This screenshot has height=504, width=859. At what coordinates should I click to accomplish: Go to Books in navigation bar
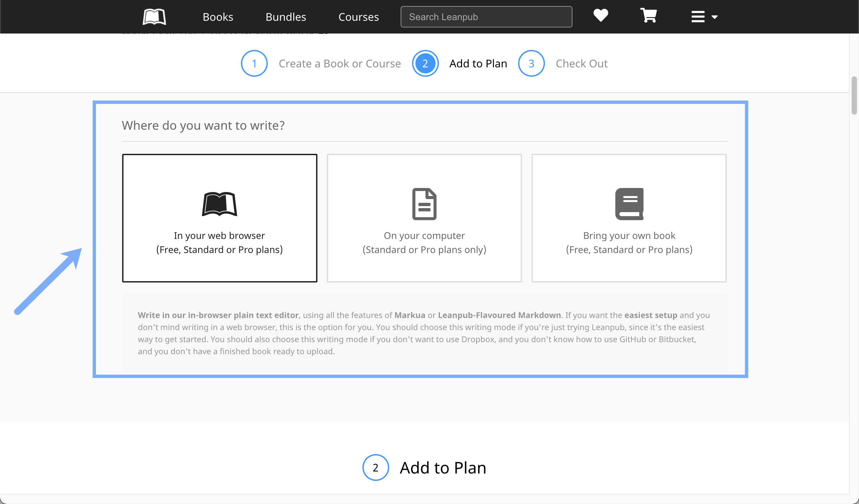(x=218, y=17)
